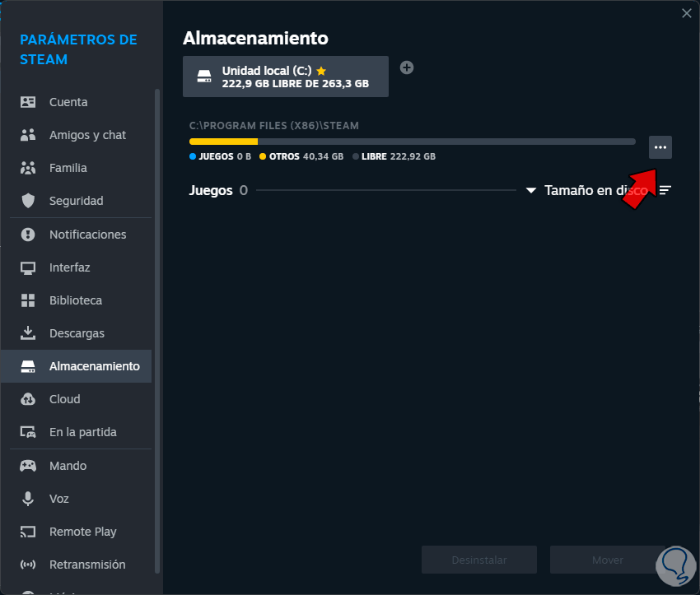700x595 pixels.
Task: Toggle the sort order lines icon
Action: tap(665, 190)
